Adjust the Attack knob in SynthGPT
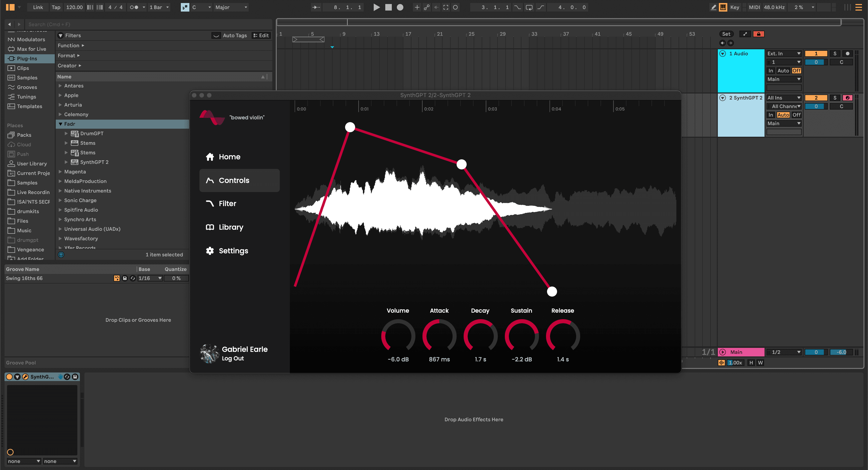 pos(439,336)
